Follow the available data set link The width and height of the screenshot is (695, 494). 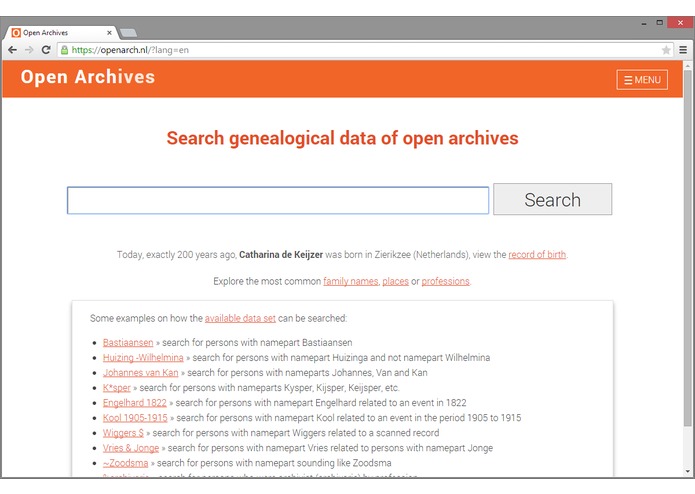(240, 318)
